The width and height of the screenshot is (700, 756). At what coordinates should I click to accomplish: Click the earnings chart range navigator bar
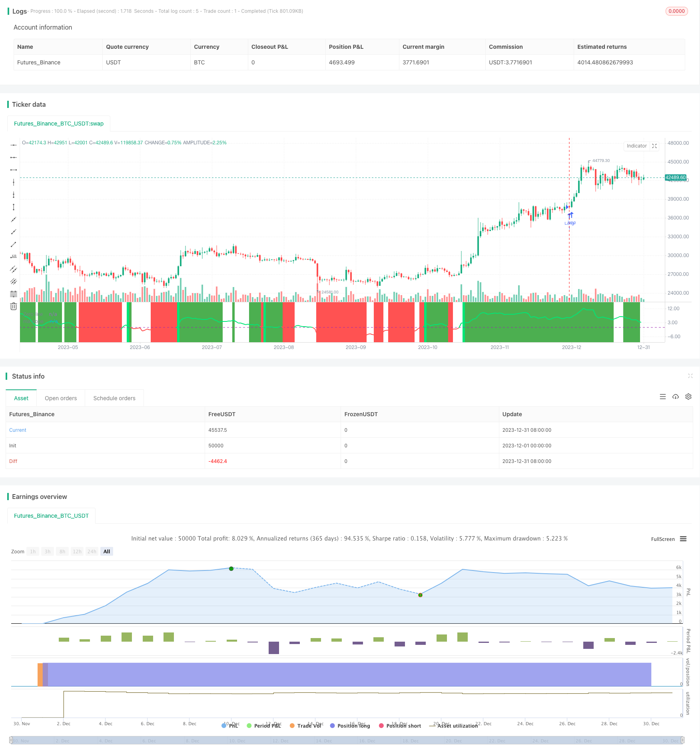(347, 740)
